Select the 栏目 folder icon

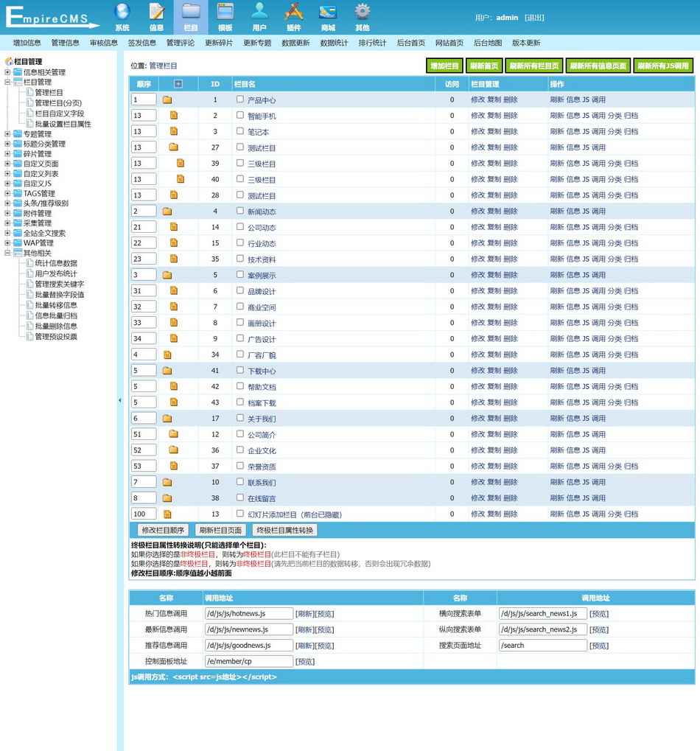click(x=191, y=12)
